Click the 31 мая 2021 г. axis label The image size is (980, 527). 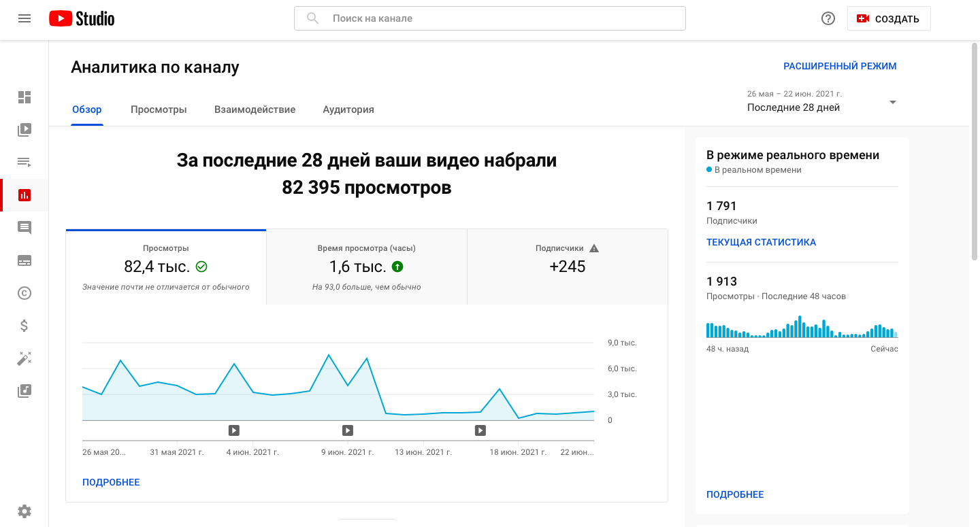coord(177,452)
